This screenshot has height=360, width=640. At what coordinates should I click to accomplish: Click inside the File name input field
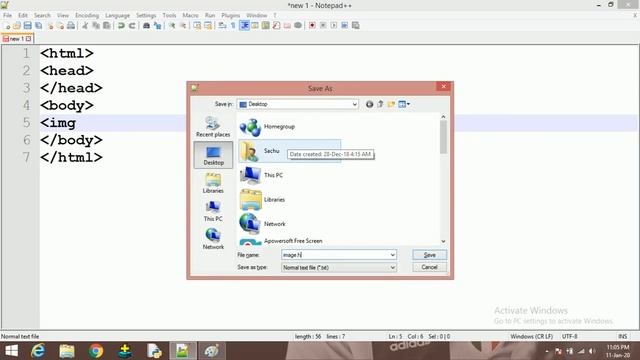pyautogui.click(x=335, y=255)
